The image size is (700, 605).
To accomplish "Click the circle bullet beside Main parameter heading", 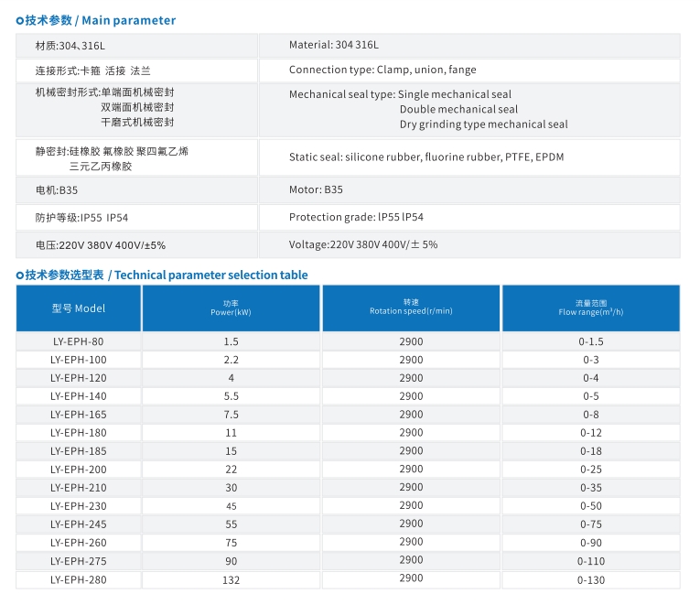I will coord(20,20).
